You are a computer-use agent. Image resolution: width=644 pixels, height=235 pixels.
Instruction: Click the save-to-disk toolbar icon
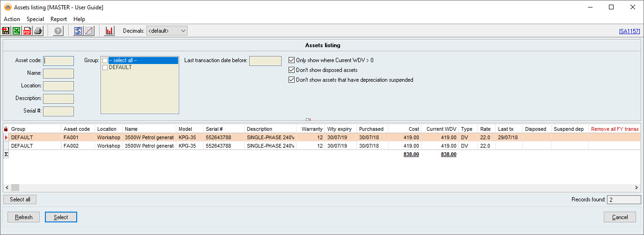pos(6,31)
